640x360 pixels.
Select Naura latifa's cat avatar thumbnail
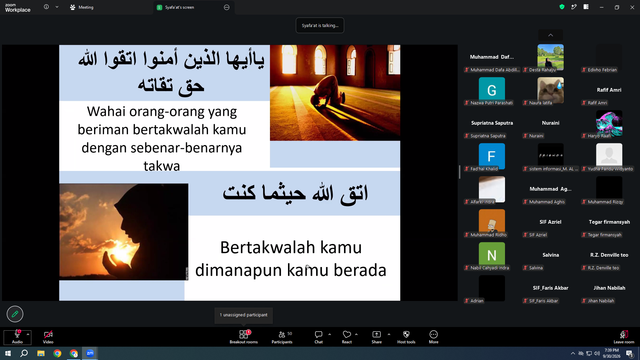click(x=551, y=90)
